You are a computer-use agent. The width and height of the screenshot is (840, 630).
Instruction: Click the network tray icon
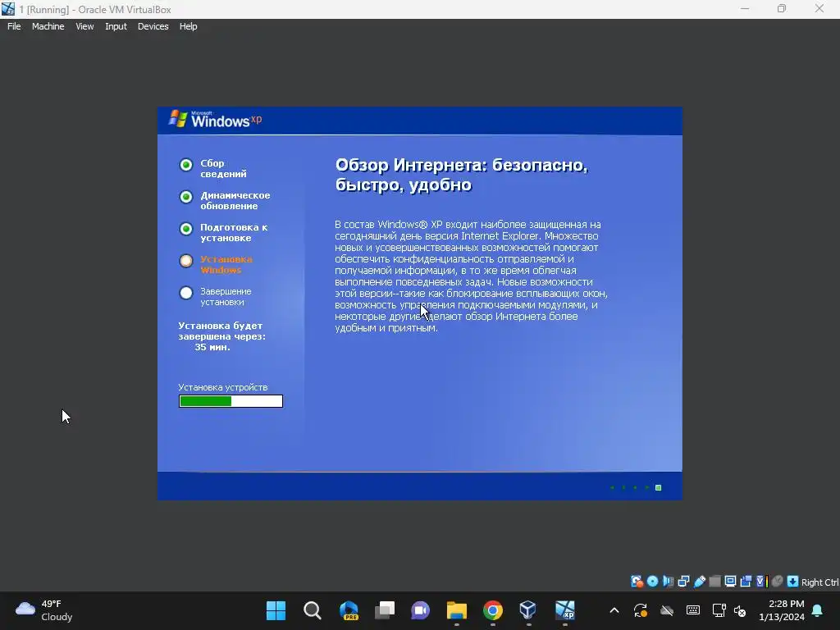click(x=719, y=610)
